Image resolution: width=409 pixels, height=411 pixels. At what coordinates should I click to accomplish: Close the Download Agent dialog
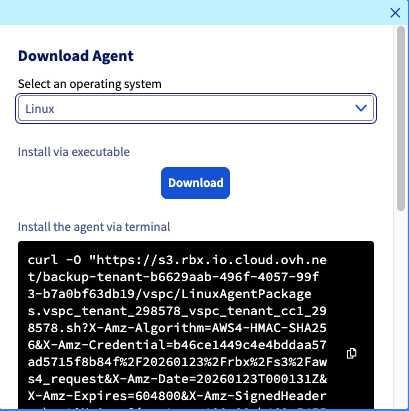click(x=395, y=13)
